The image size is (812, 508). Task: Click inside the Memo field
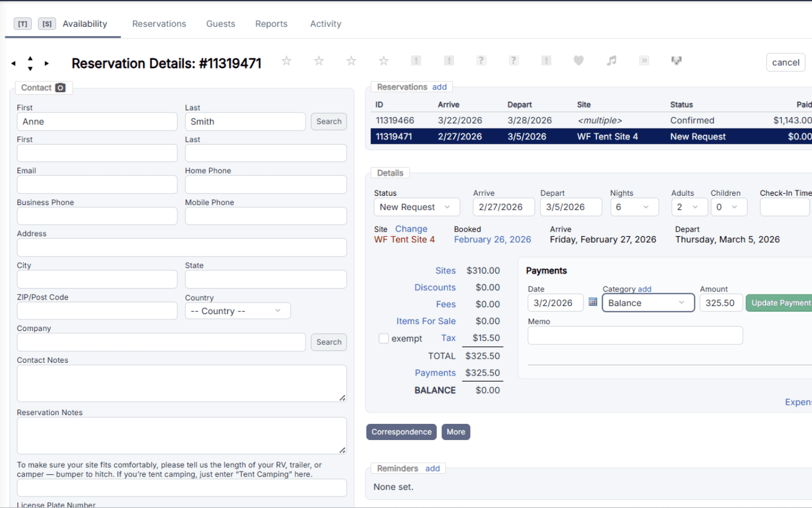(635, 335)
